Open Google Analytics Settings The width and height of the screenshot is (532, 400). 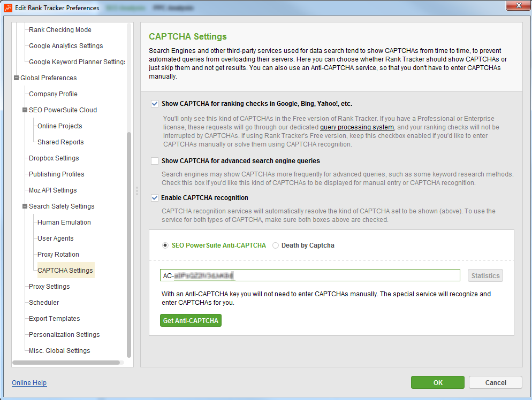point(66,46)
